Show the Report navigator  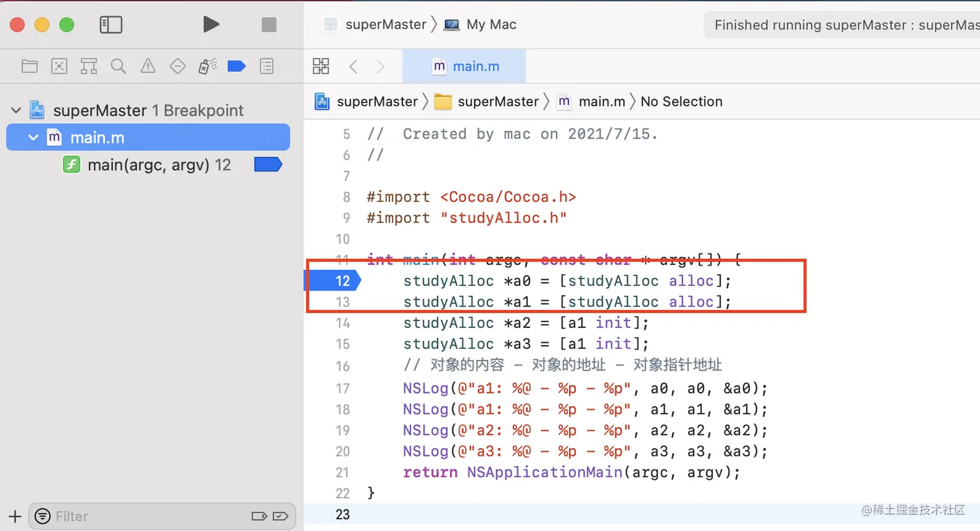click(x=266, y=66)
